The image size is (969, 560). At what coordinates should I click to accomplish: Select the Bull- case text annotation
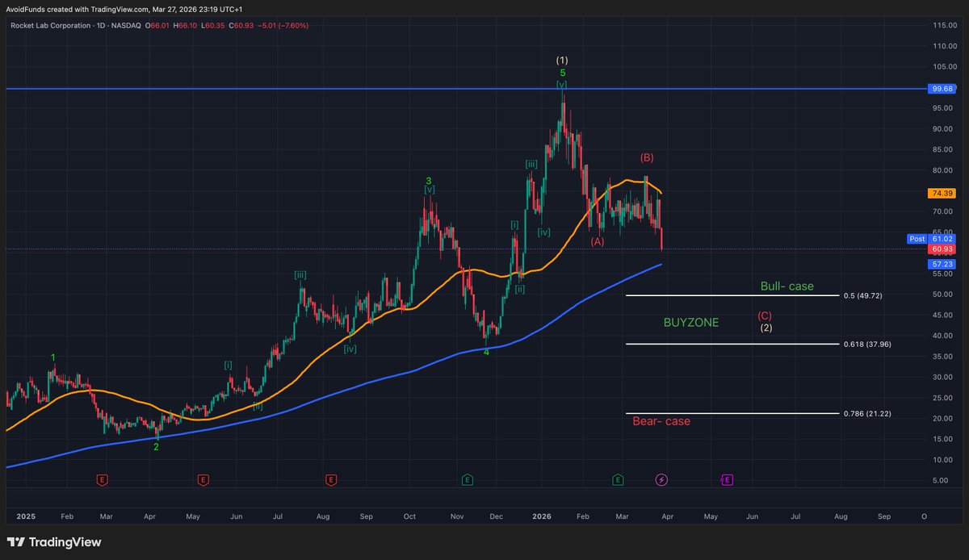tap(787, 286)
